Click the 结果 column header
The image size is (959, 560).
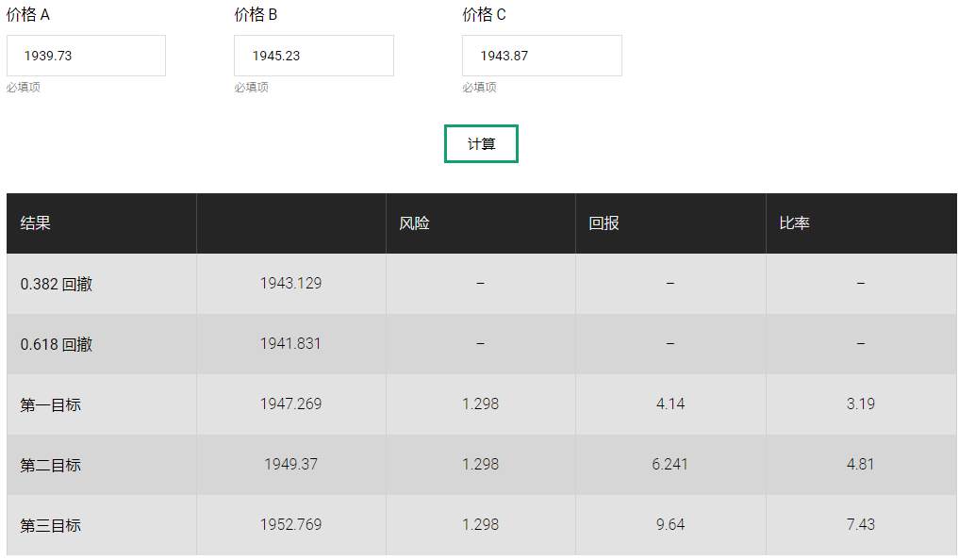(x=36, y=223)
